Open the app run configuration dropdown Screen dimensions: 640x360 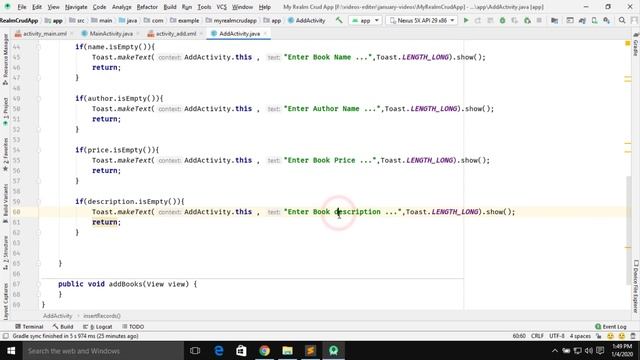365,20
